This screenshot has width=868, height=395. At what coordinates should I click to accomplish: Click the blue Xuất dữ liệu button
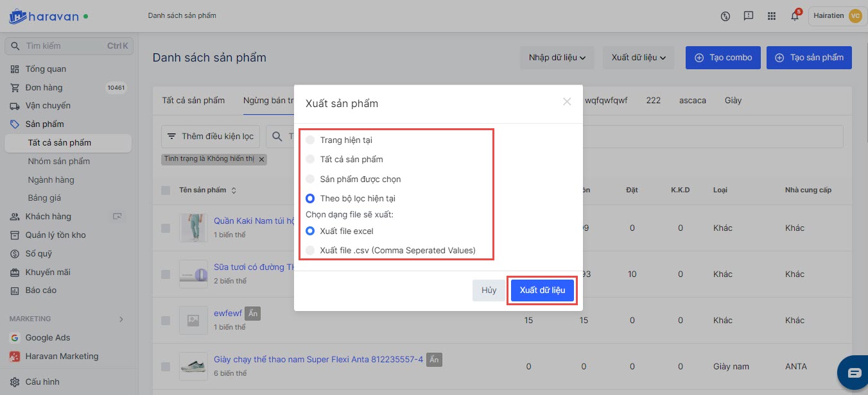coord(542,290)
